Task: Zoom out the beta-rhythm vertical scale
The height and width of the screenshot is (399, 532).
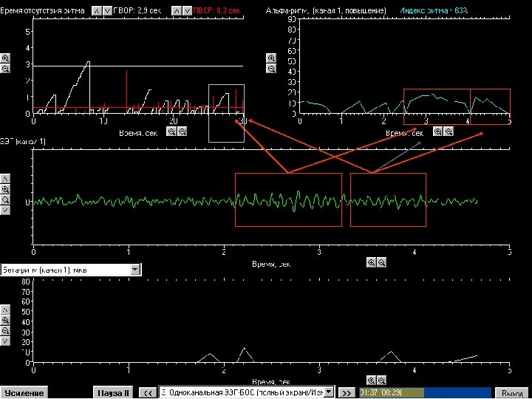Action: (x=5, y=330)
